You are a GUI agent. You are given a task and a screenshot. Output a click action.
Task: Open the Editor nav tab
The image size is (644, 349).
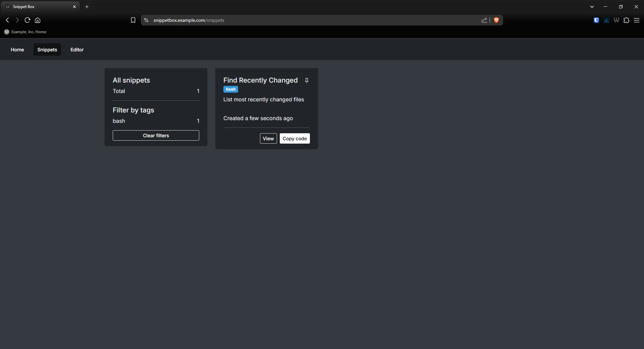[x=77, y=50]
